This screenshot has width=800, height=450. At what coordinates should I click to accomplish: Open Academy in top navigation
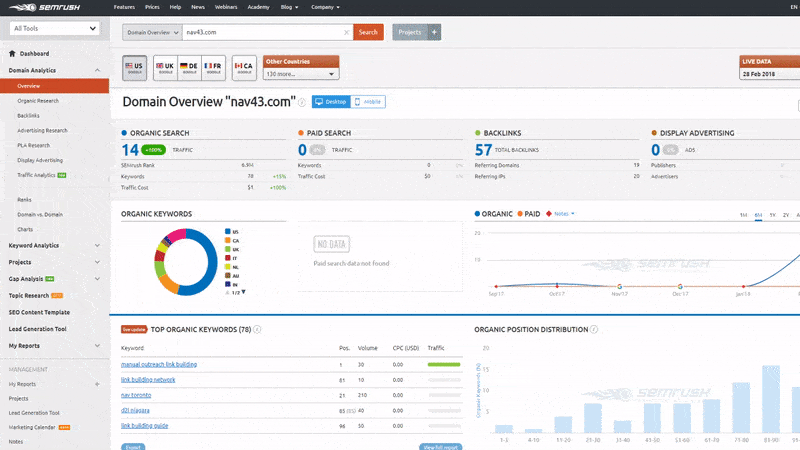[x=258, y=7]
